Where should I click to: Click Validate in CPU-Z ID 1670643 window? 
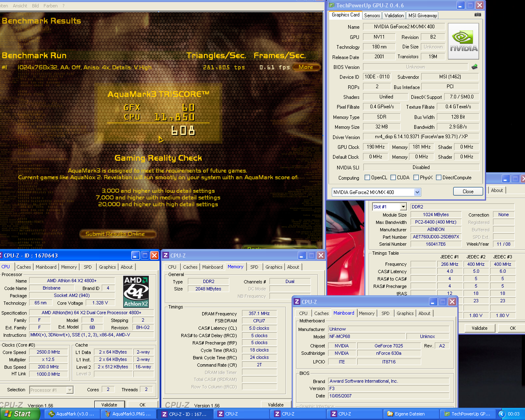click(109, 405)
